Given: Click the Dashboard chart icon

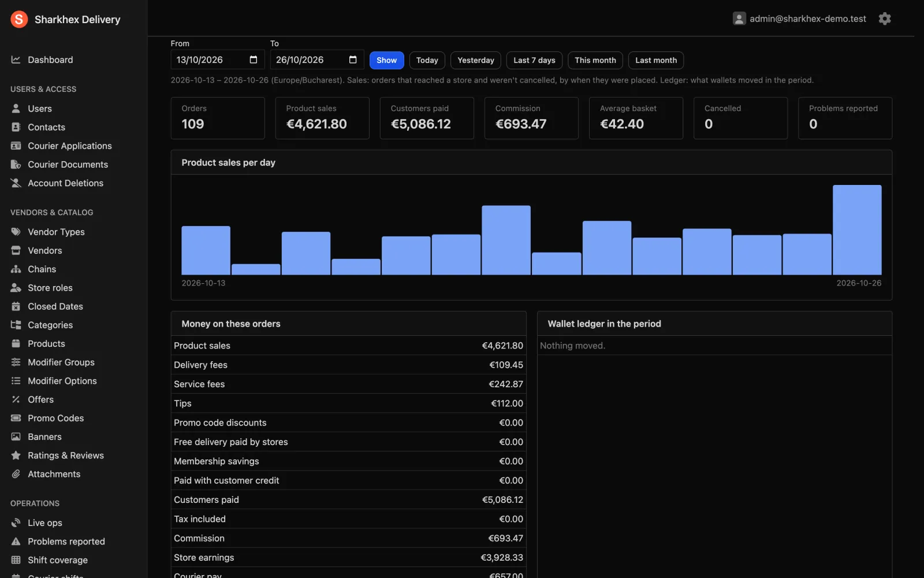Looking at the screenshot, I should [16, 60].
